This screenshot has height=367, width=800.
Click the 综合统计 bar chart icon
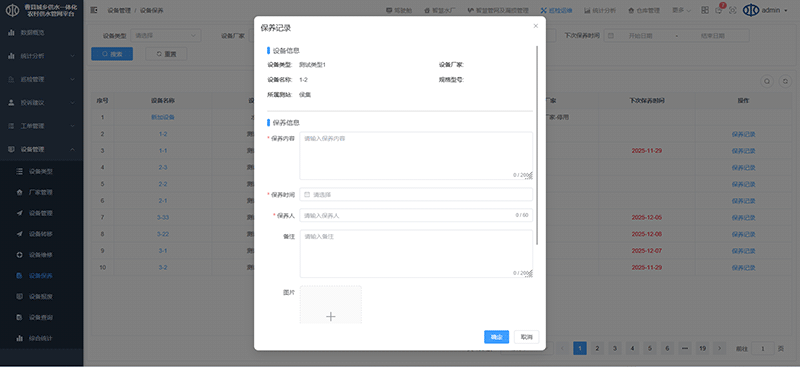click(x=19, y=338)
